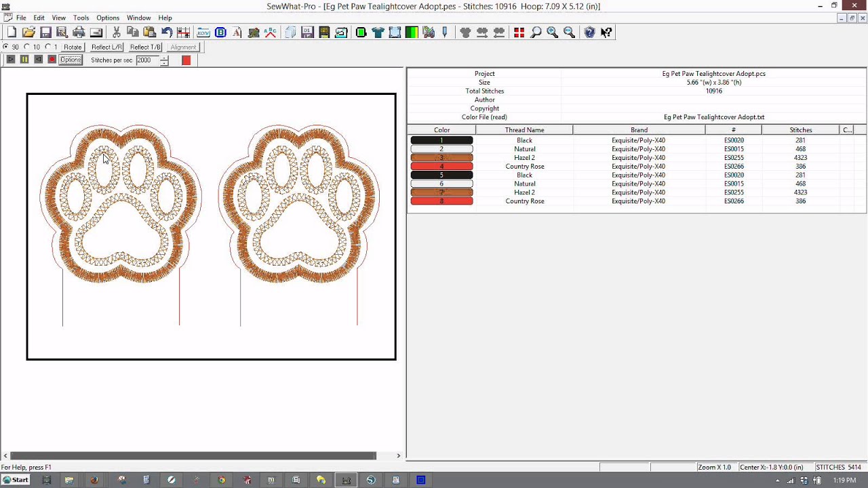Click the scrollbar right arrow
Screen dimensions: 868x488
(399, 455)
